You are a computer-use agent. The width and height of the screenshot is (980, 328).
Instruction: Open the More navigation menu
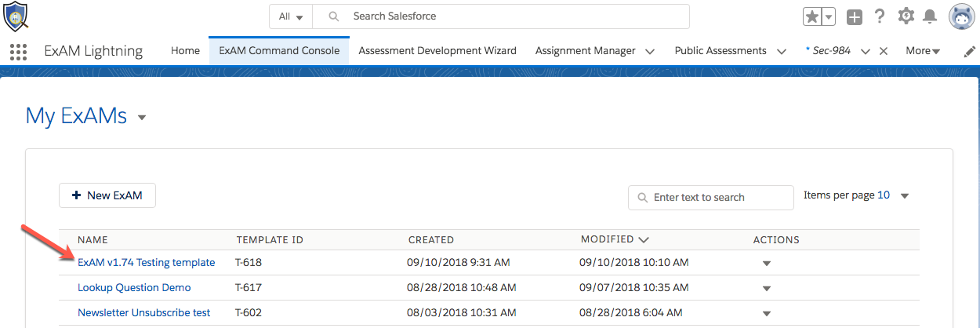tap(923, 51)
